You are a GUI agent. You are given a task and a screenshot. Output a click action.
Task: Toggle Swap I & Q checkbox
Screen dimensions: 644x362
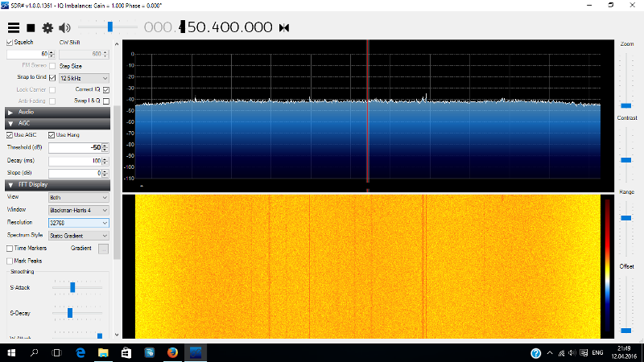point(106,101)
